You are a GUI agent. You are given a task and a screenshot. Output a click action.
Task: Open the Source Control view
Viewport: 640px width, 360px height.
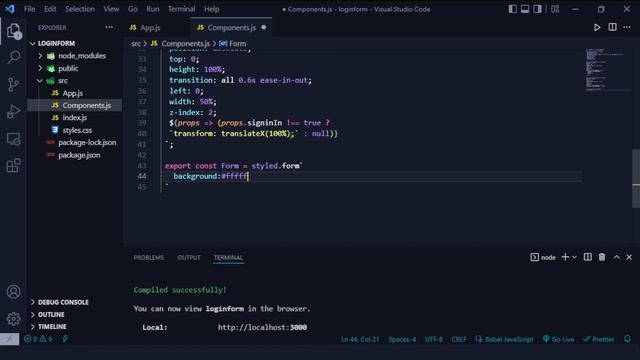13,84
